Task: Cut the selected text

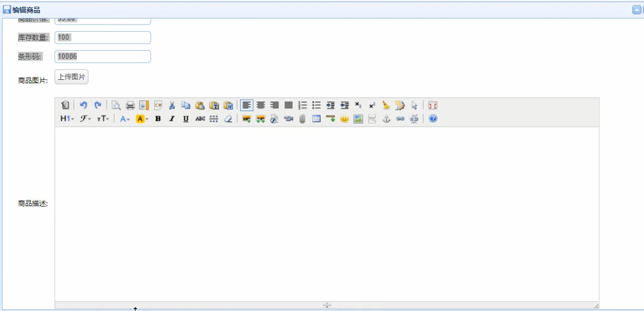Action: pyautogui.click(x=172, y=106)
